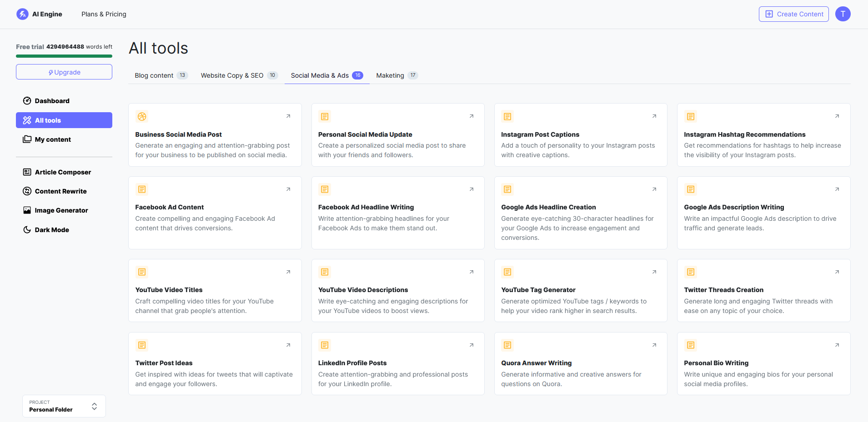Click the AI Engine logo icon
The height and width of the screenshot is (422, 868).
click(x=22, y=14)
